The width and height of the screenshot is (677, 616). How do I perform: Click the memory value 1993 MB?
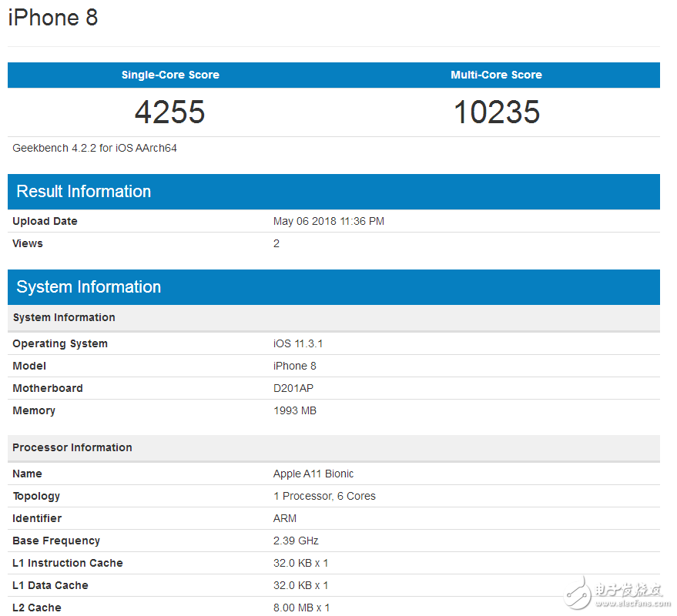coord(294,410)
